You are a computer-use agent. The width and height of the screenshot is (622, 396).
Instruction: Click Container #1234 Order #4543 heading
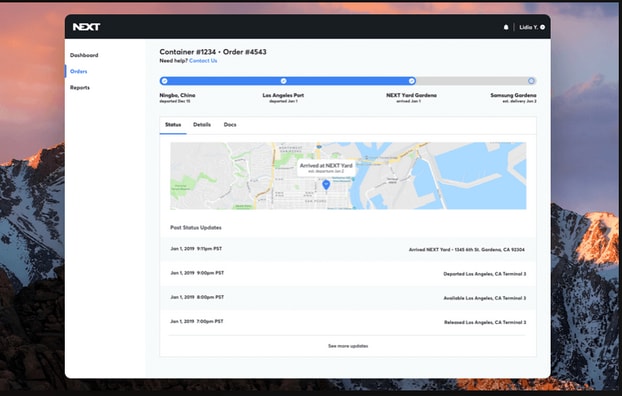[x=213, y=52]
